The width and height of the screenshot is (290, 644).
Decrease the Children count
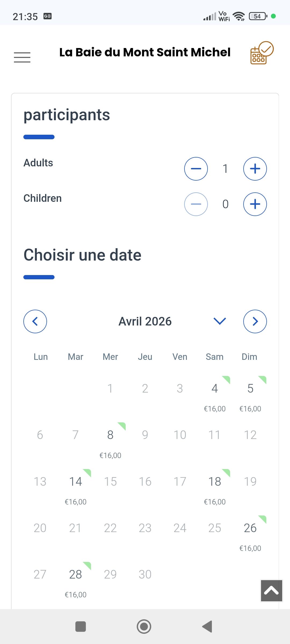click(196, 204)
